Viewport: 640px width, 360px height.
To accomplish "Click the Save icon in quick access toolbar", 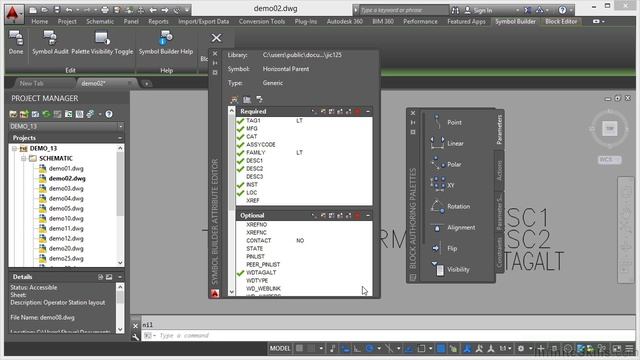I will tap(57, 10).
